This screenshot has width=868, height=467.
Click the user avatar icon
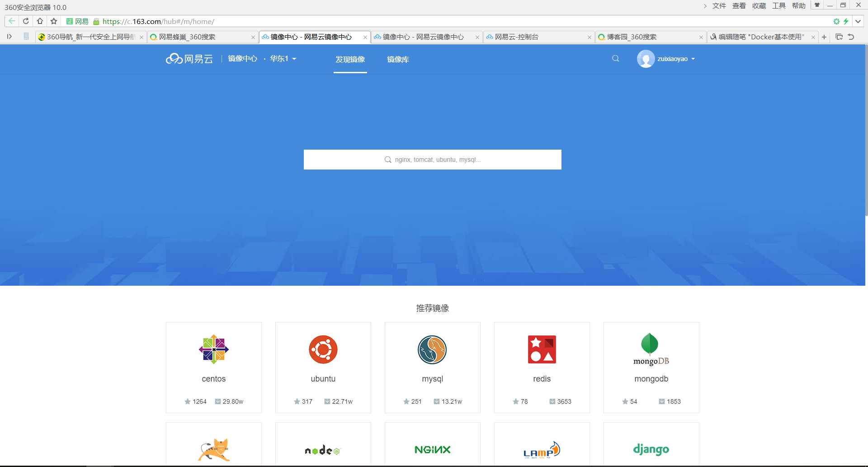[x=646, y=59]
